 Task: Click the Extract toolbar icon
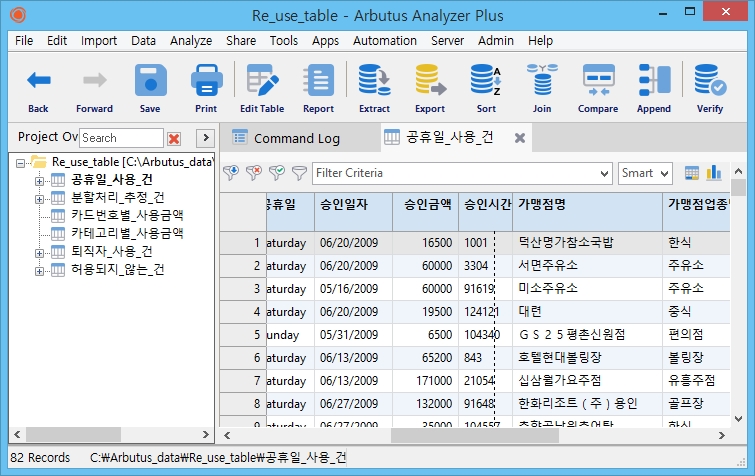(374, 80)
